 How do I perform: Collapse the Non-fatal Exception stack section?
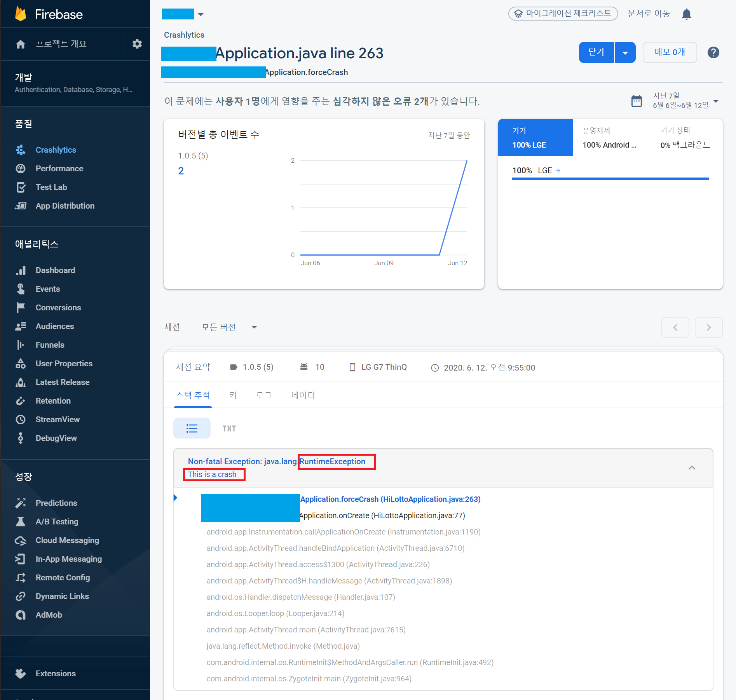coord(692,468)
